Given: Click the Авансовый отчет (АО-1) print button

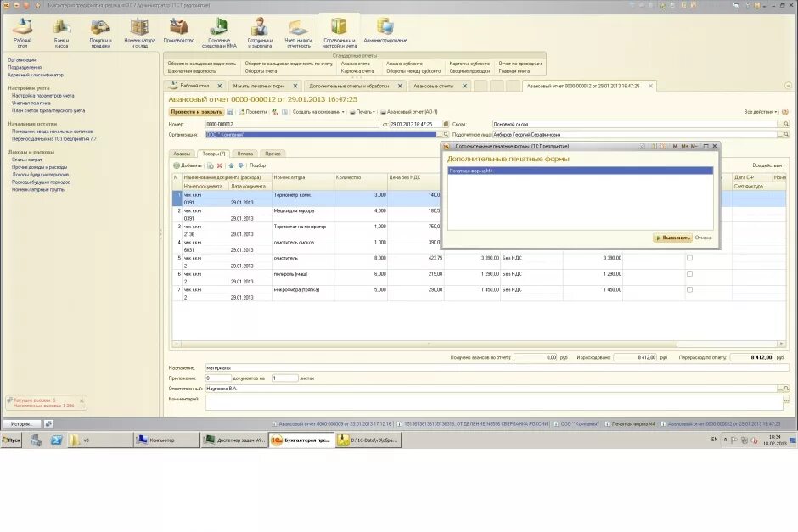Looking at the screenshot, I should click(x=409, y=112).
